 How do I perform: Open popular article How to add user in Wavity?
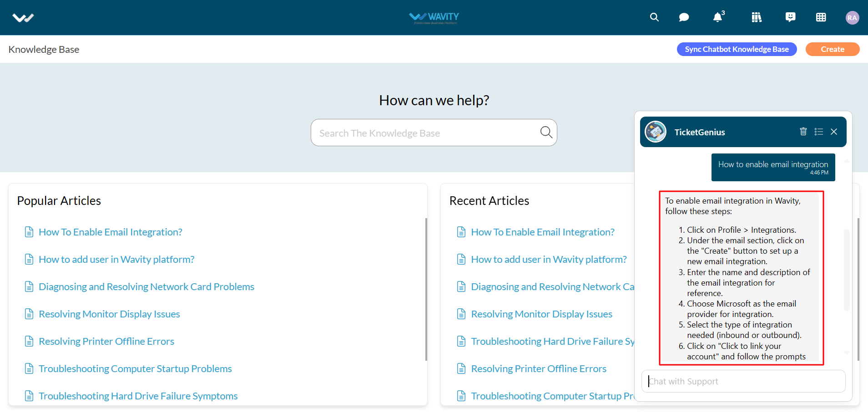[116, 259]
